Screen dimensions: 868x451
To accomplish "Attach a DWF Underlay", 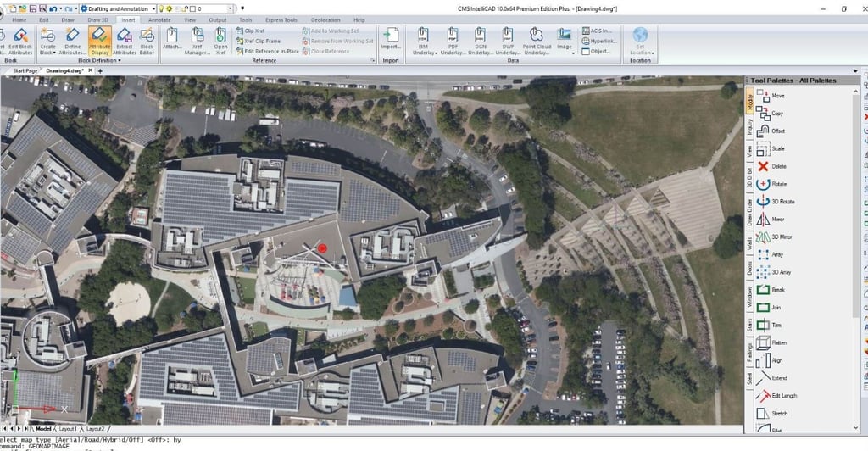I will [508, 41].
